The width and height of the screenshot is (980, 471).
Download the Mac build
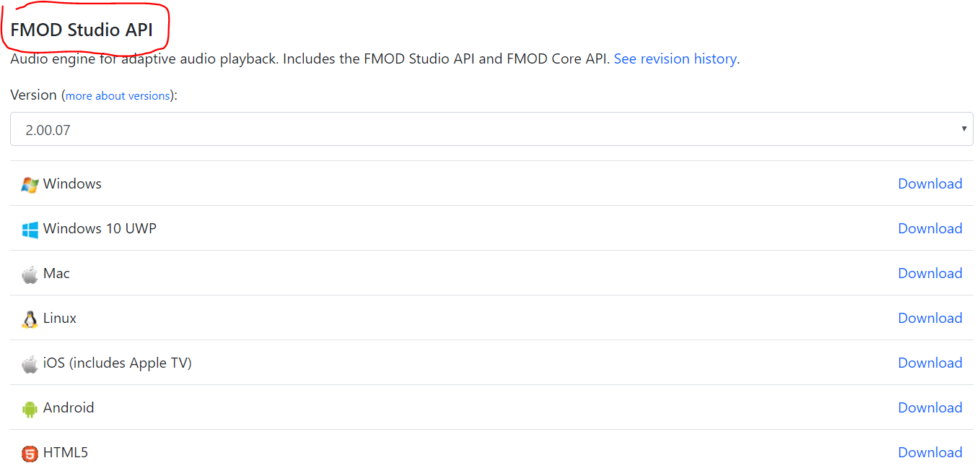(x=929, y=274)
